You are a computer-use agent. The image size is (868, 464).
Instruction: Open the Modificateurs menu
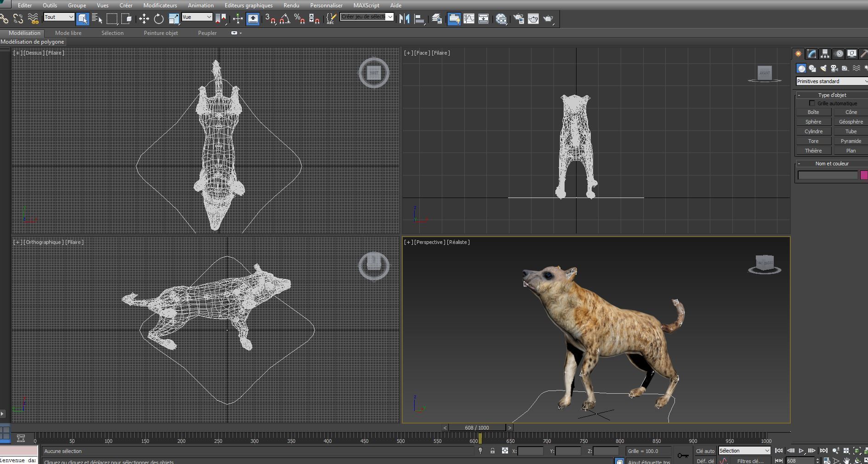[x=160, y=6]
